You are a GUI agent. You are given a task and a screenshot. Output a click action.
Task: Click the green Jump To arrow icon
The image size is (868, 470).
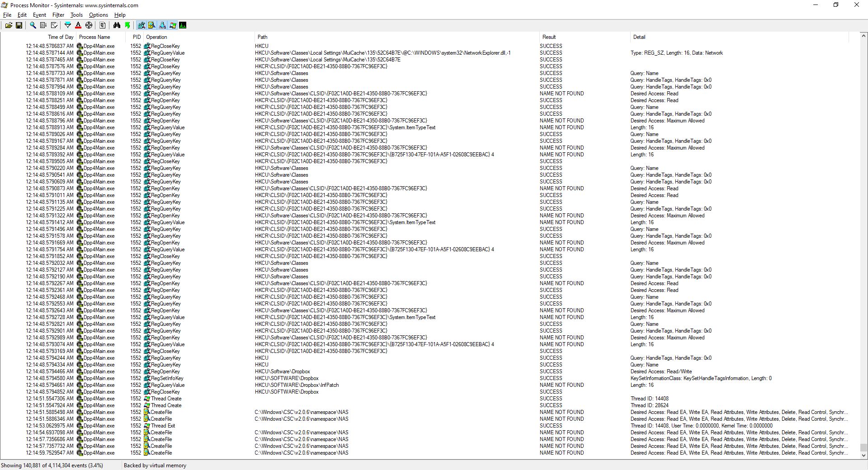127,25
